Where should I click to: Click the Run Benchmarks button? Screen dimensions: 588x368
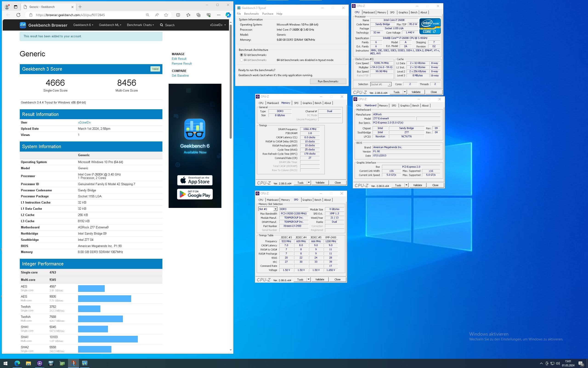pyautogui.click(x=328, y=81)
